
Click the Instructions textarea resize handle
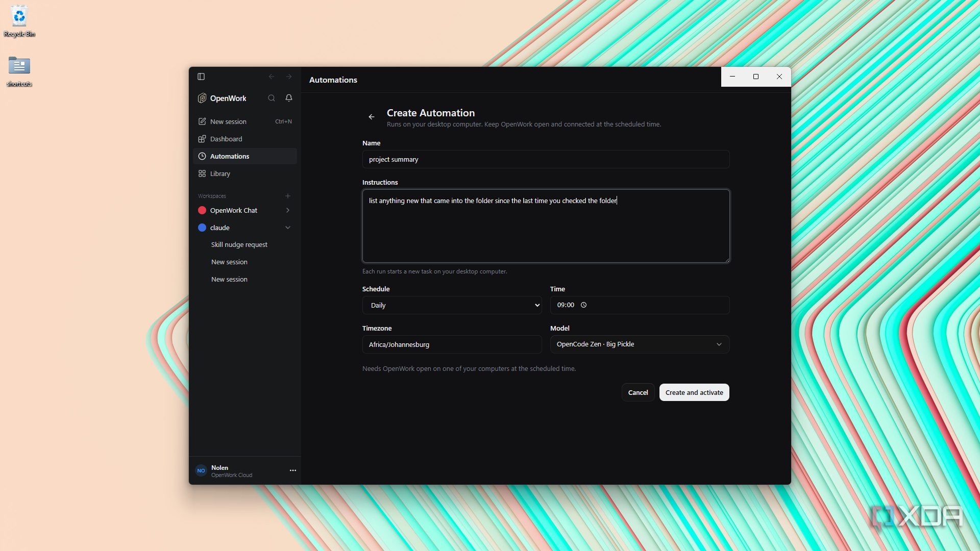(x=727, y=260)
